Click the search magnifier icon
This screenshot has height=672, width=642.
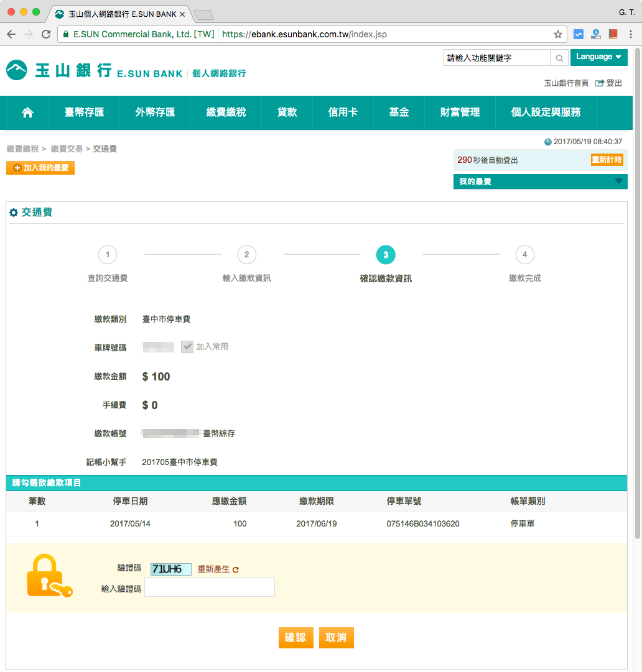[x=559, y=58]
